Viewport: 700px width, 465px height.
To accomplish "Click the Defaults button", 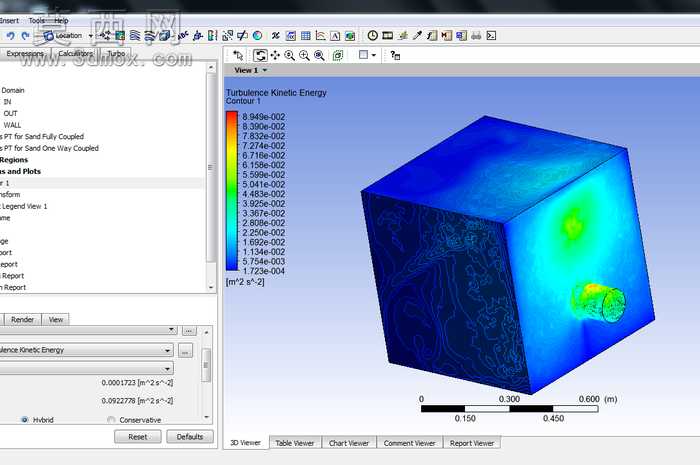I will coord(190,437).
